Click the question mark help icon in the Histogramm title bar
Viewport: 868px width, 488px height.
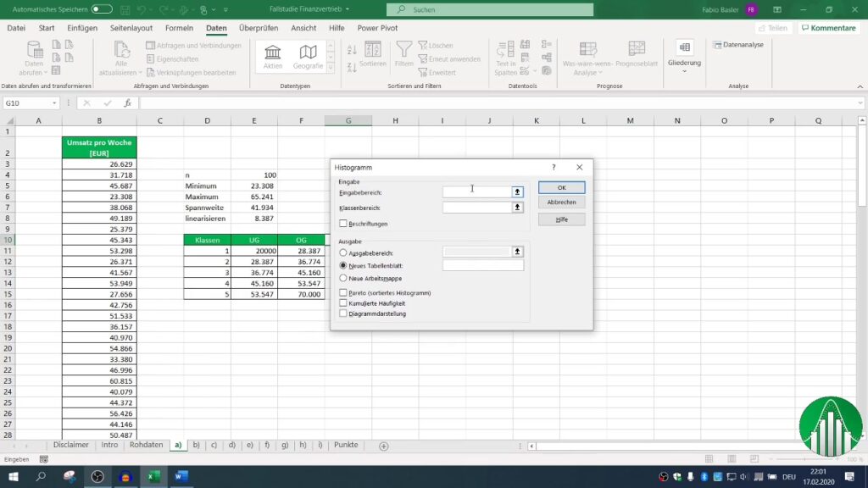pyautogui.click(x=554, y=168)
